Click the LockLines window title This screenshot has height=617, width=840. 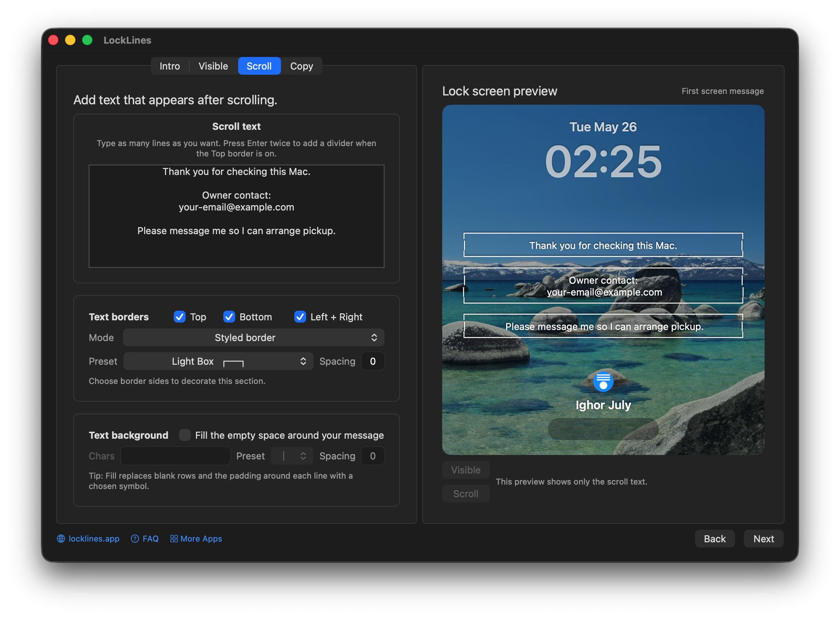127,40
